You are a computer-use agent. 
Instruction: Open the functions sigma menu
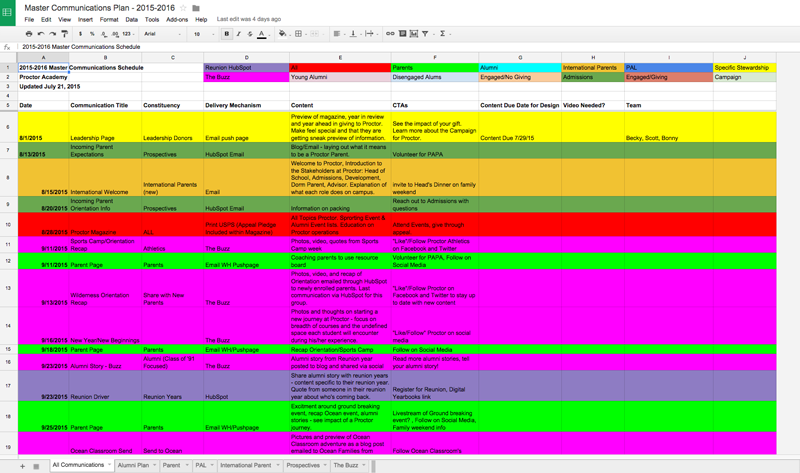coord(444,34)
